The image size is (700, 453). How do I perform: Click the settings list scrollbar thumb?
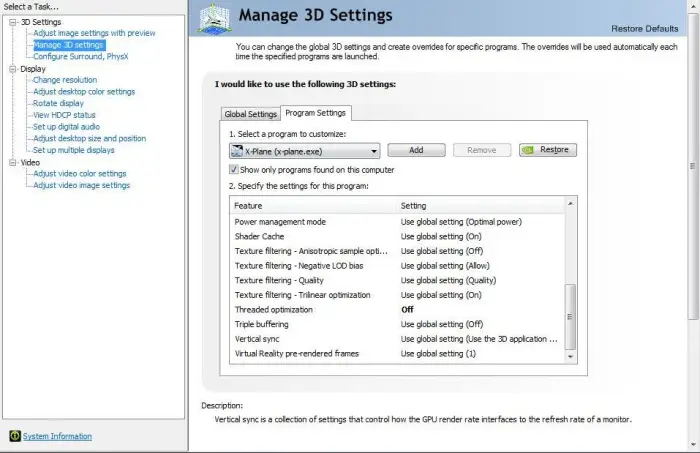pos(570,316)
